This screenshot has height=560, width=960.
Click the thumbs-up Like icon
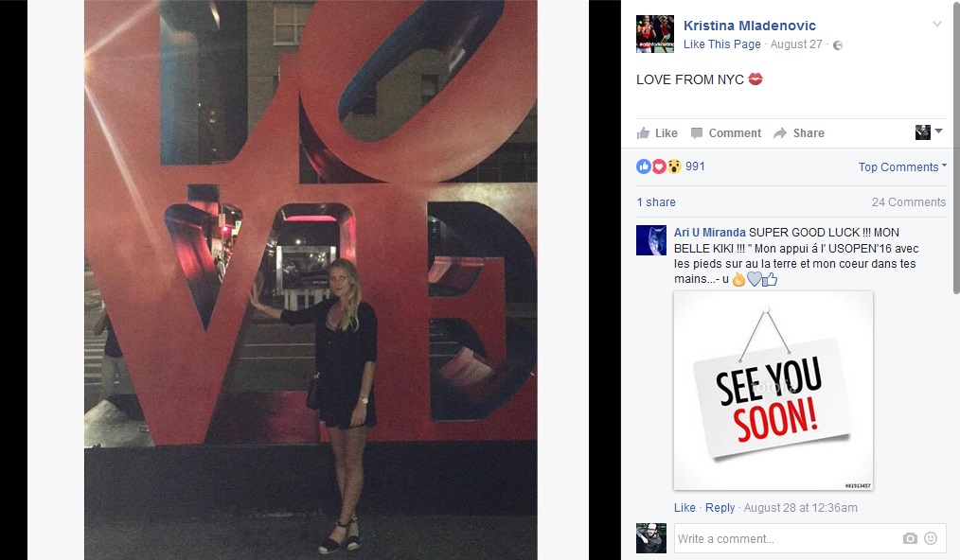[643, 132]
